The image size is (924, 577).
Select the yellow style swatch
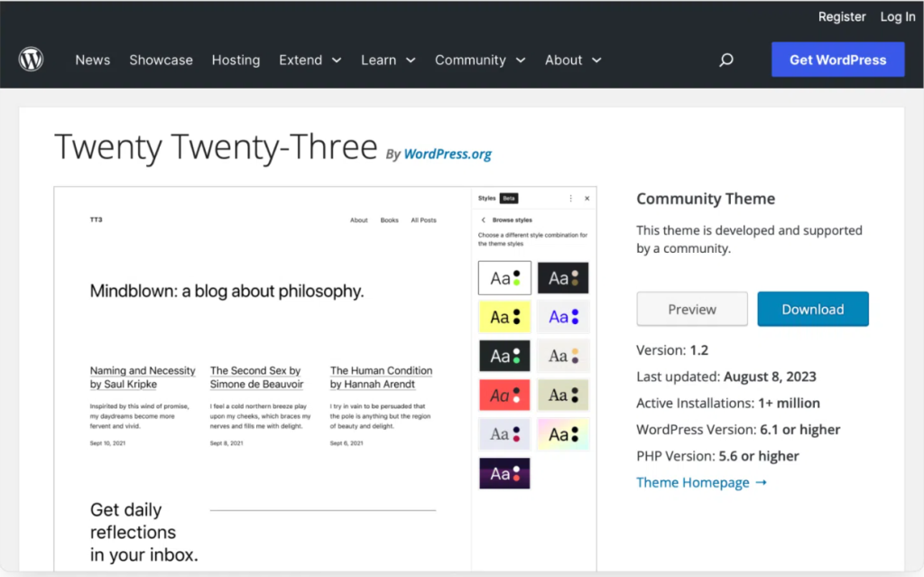click(504, 317)
